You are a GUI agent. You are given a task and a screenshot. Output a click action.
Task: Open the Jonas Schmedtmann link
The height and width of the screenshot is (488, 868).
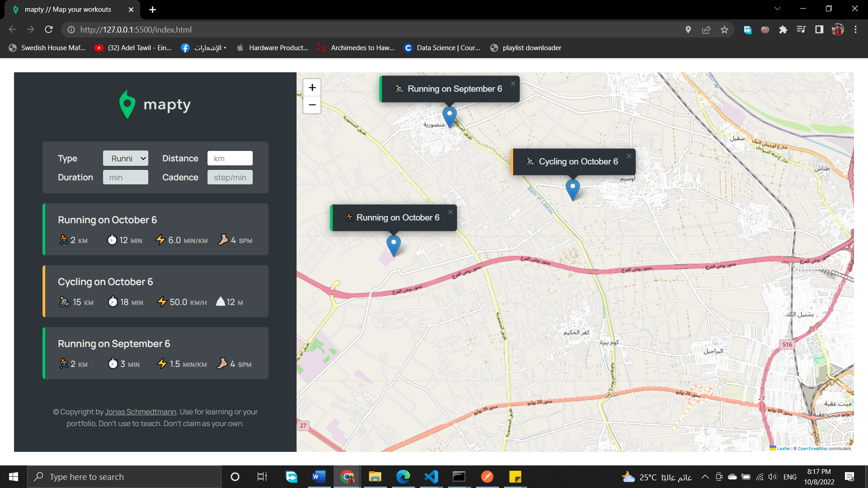pyautogui.click(x=140, y=412)
